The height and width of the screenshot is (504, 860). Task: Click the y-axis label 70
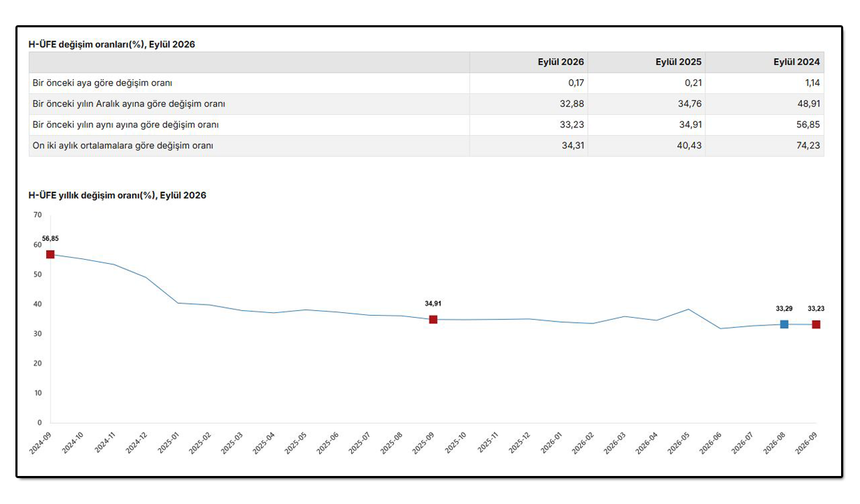pyautogui.click(x=37, y=215)
